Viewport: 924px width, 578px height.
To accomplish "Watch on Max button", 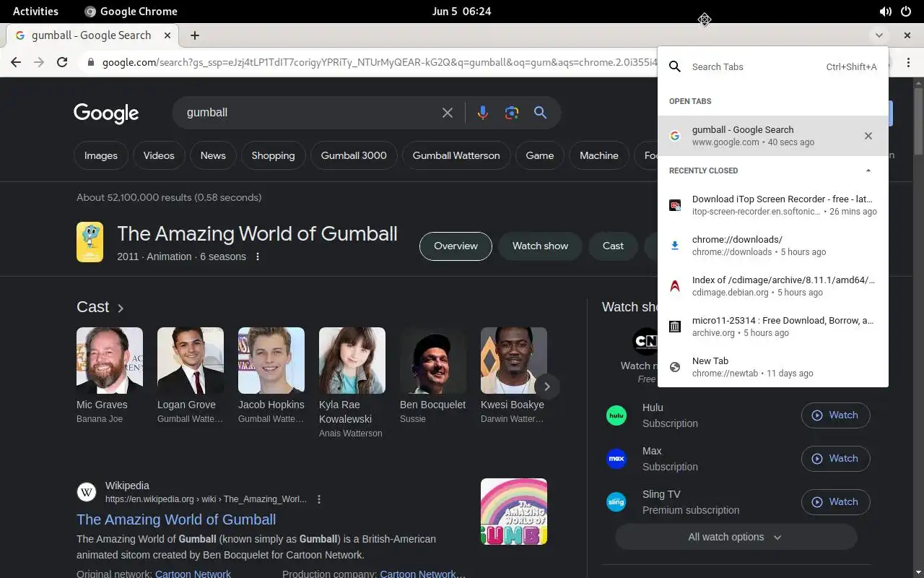I will pyautogui.click(x=835, y=459).
